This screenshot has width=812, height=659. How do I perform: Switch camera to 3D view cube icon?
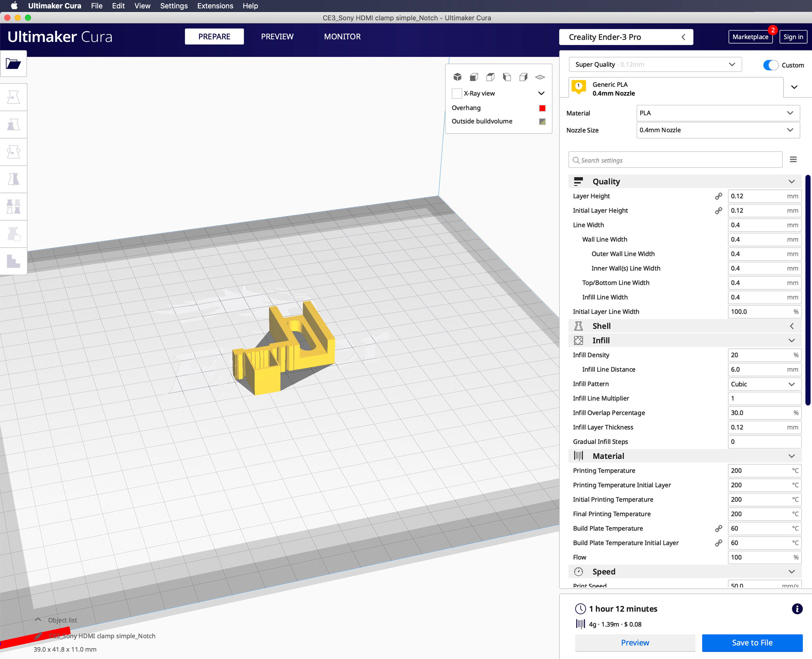(458, 77)
